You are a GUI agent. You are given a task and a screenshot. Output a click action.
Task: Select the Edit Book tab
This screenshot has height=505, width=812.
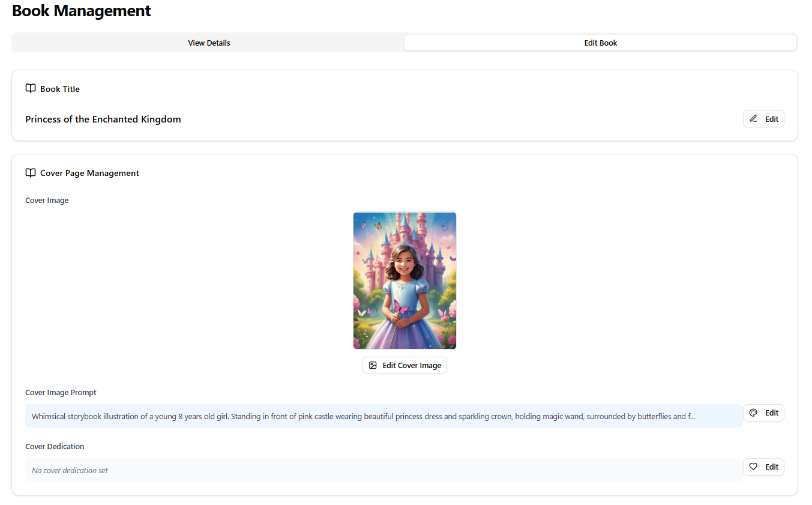point(600,43)
